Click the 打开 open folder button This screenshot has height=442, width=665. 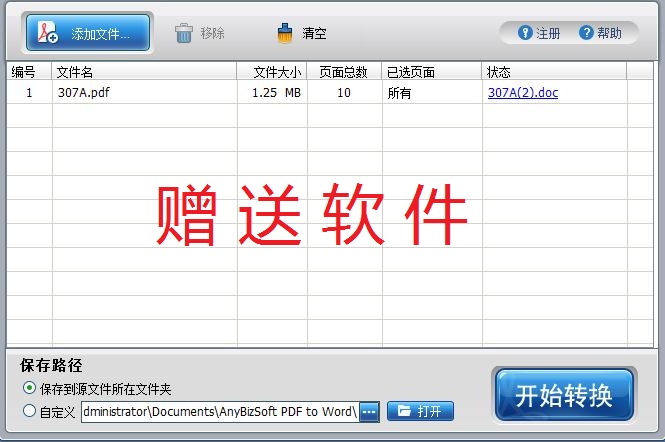[x=420, y=411]
